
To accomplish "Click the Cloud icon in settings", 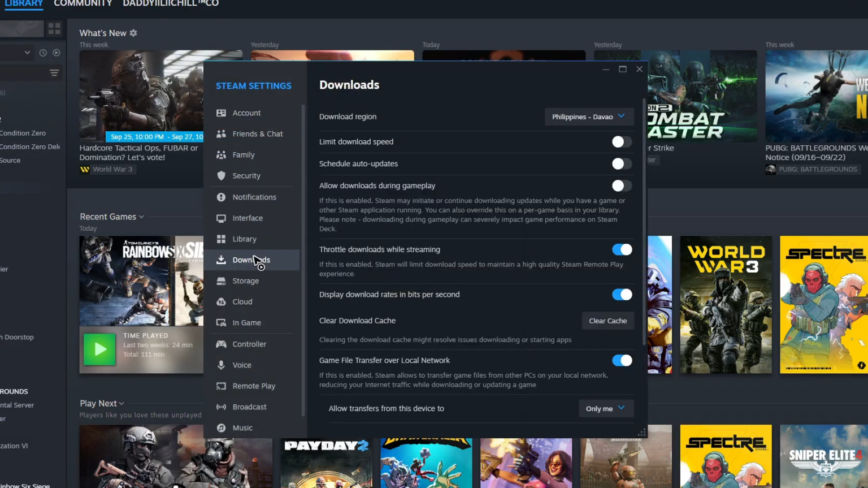I will [x=221, y=302].
